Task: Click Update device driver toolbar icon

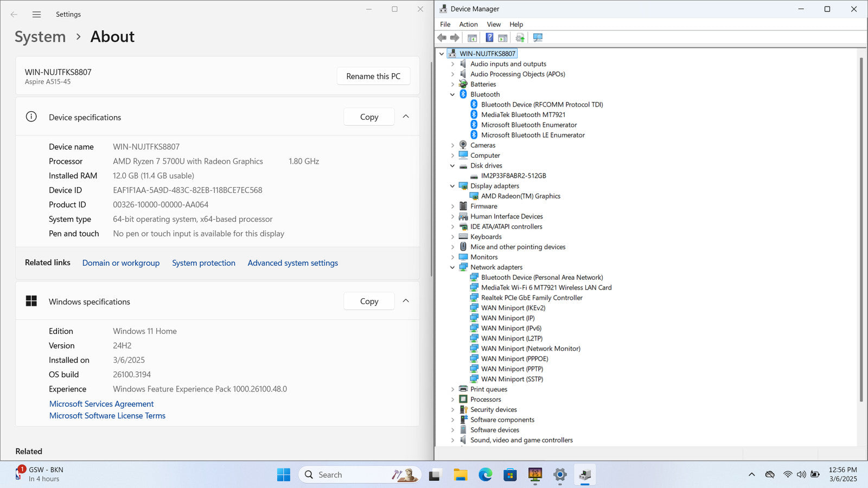Action: tap(520, 37)
